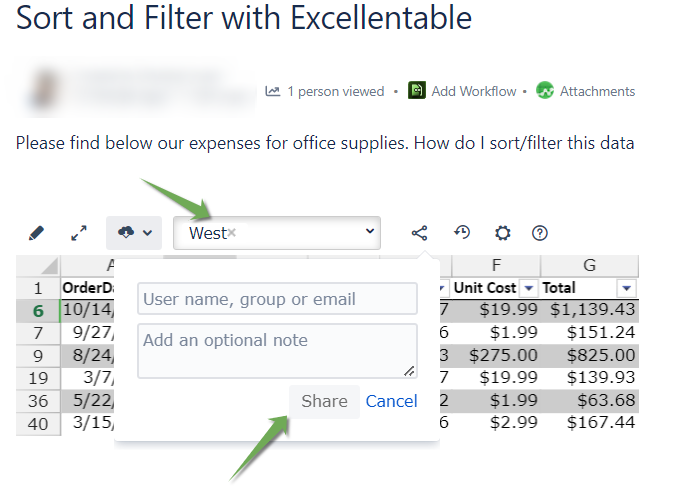Click the page title Sort and Filter with Excellentable

[x=244, y=18]
